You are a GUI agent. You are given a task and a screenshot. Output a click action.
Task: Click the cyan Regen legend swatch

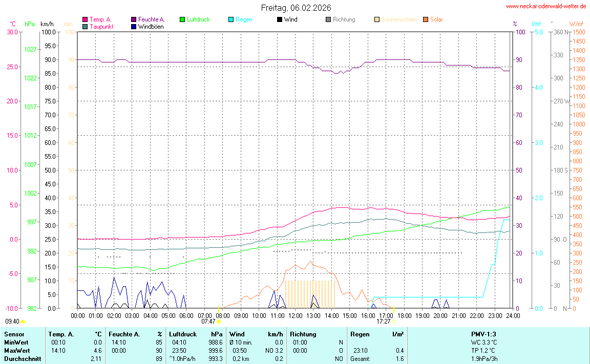coord(231,19)
